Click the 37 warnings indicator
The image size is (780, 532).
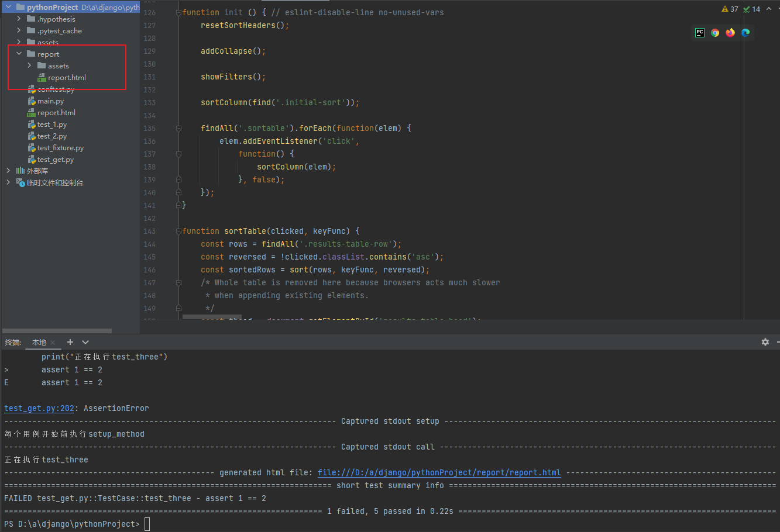coord(730,9)
